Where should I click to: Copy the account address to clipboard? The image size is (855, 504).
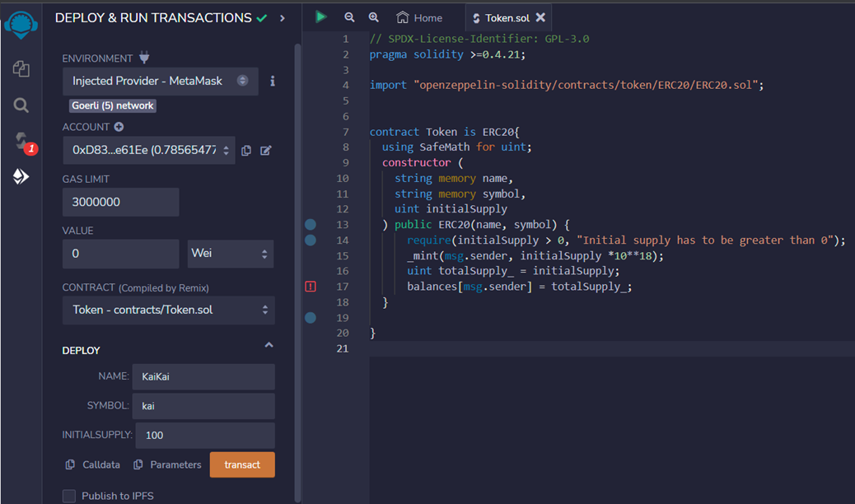point(246,151)
